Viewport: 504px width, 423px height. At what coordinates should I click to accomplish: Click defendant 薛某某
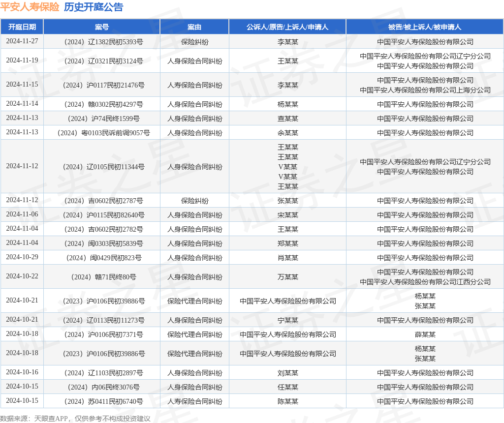coord(425,334)
